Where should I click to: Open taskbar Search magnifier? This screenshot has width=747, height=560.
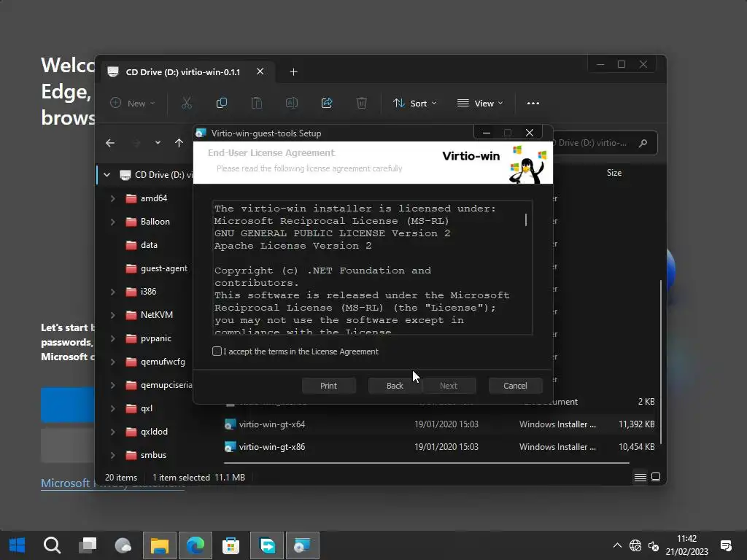click(x=52, y=545)
